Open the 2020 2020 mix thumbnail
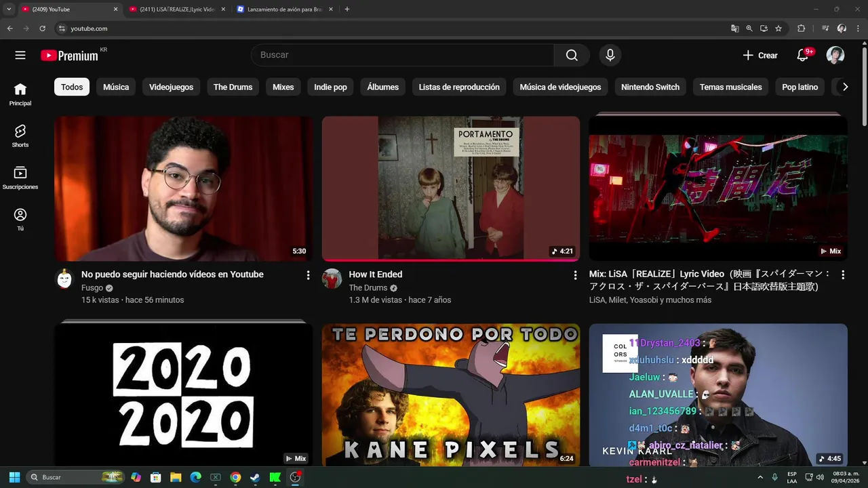Image resolution: width=868 pixels, height=488 pixels. 183,395
